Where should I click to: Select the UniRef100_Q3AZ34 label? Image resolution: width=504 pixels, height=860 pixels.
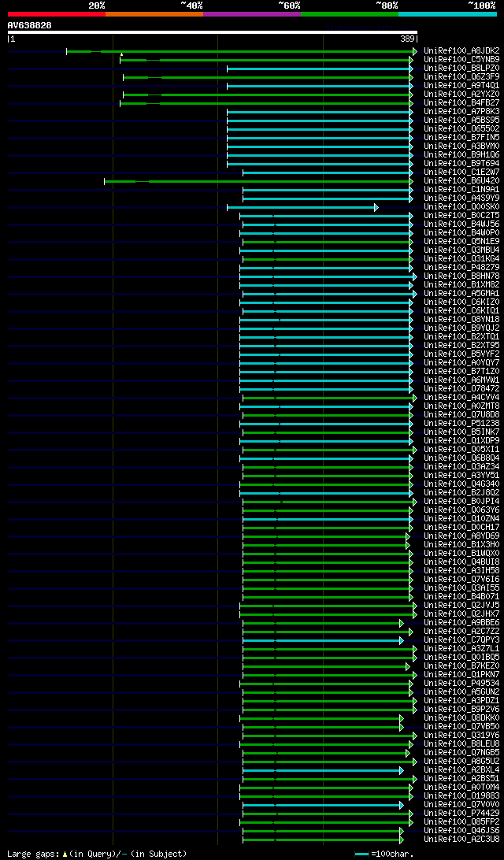(x=461, y=467)
